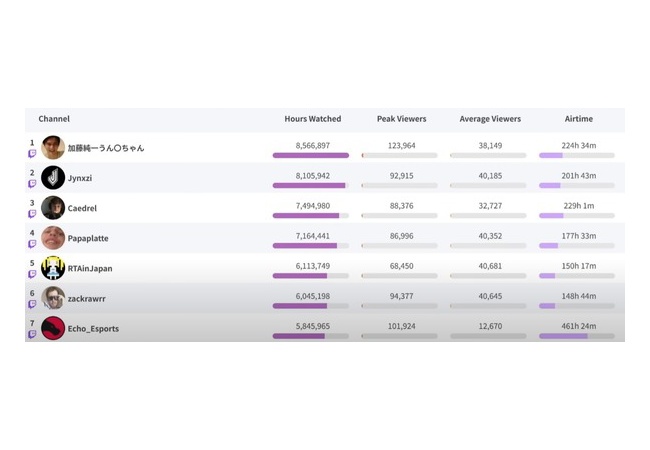This screenshot has width=650, height=450.
Task: Click the Twitch icon beside rank 1
Action: click(32, 154)
